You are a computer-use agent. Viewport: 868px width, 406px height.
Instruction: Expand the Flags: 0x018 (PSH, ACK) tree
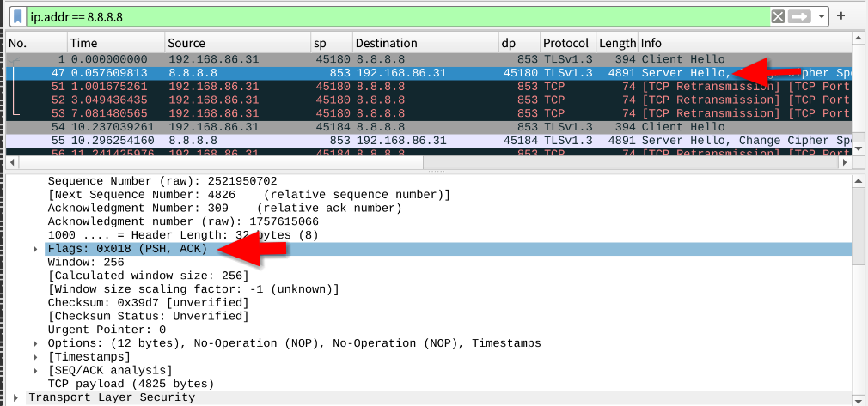coord(37,250)
